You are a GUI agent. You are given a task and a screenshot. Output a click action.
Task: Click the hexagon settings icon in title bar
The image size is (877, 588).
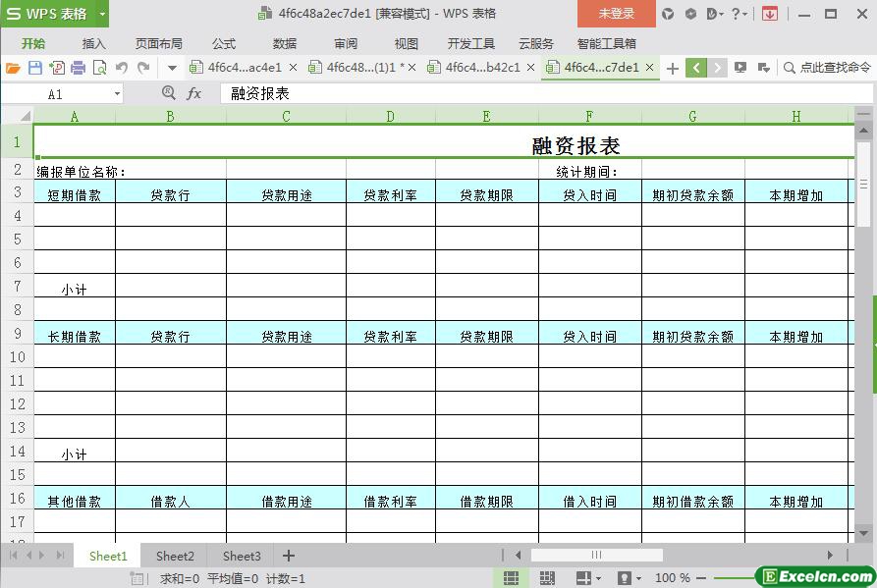690,14
